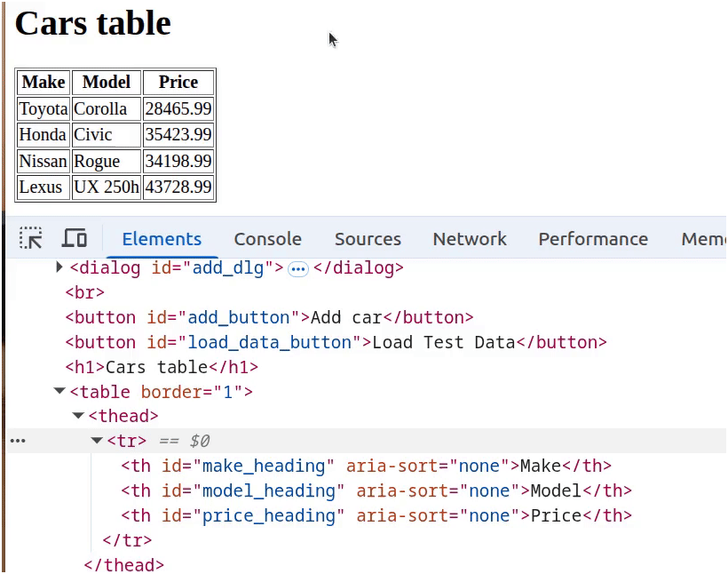Open the Performance tab
The width and height of the screenshot is (728, 574).
[592, 239]
